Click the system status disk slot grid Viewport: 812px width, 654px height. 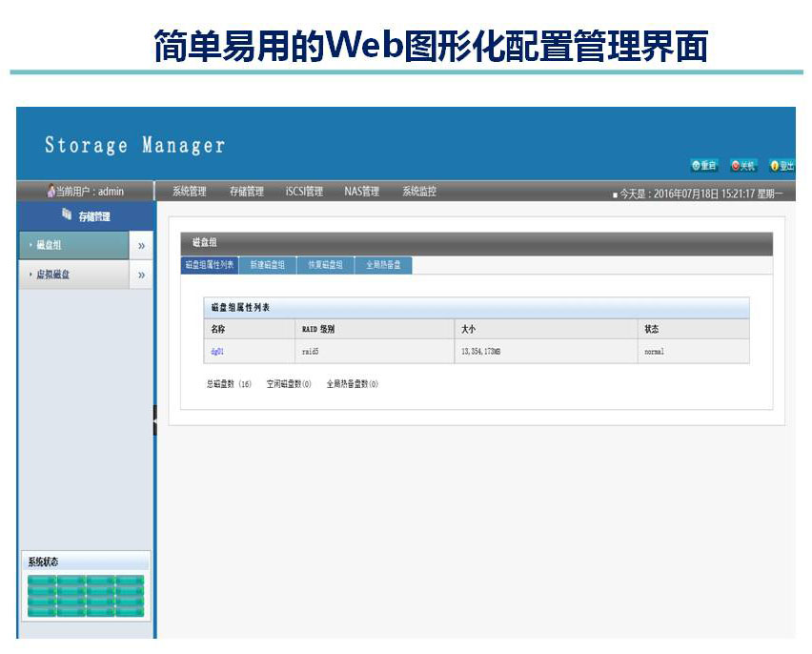click(x=86, y=595)
